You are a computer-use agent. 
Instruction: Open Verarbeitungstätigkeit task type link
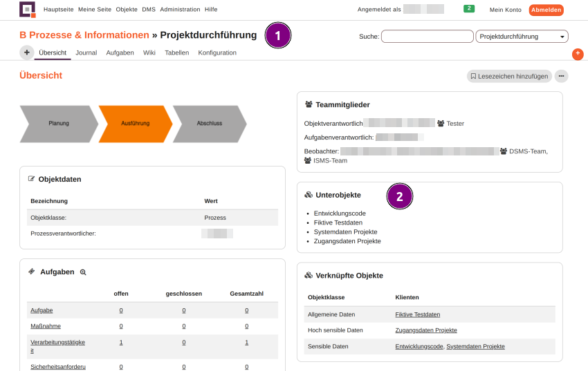[57, 343]
